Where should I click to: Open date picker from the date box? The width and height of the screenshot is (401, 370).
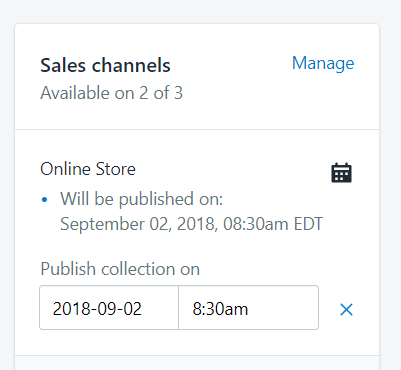point(109,308)
